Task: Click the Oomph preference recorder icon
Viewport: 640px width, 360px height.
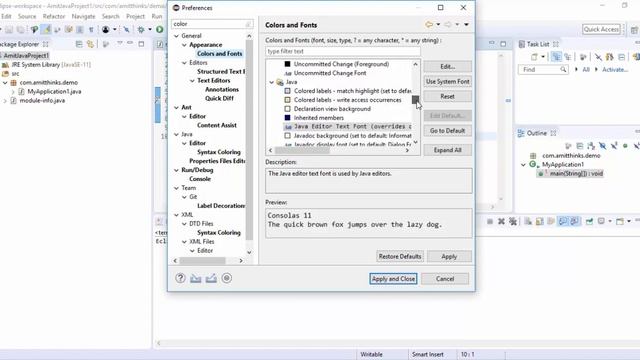Action: coord(227,278)
